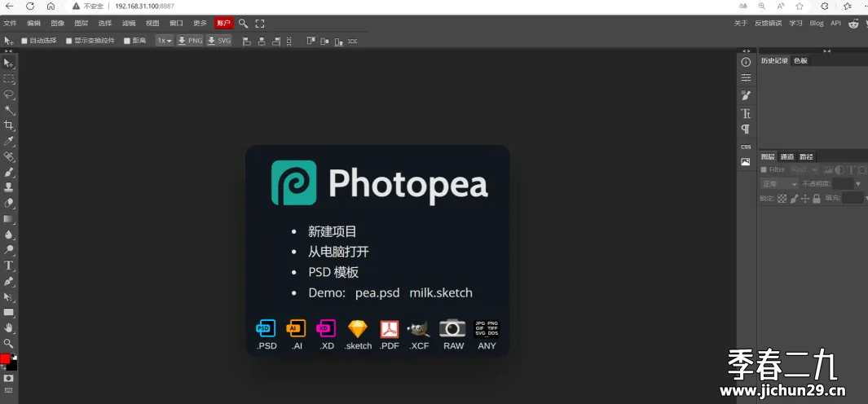868x404 pixels.
Task: Select the Zoom magnifier tool
Action: [9, 343]
